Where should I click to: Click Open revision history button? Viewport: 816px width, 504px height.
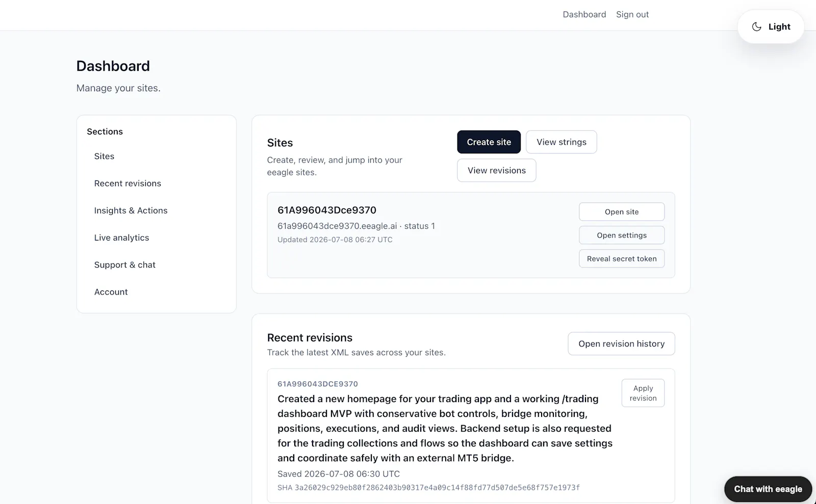pyautogui.click(x=621, y=344)
